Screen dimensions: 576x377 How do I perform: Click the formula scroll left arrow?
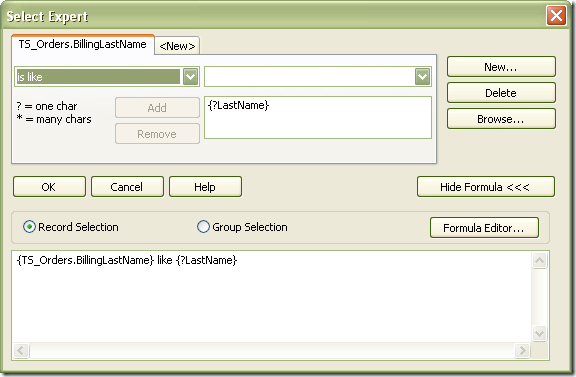[21, 351]
